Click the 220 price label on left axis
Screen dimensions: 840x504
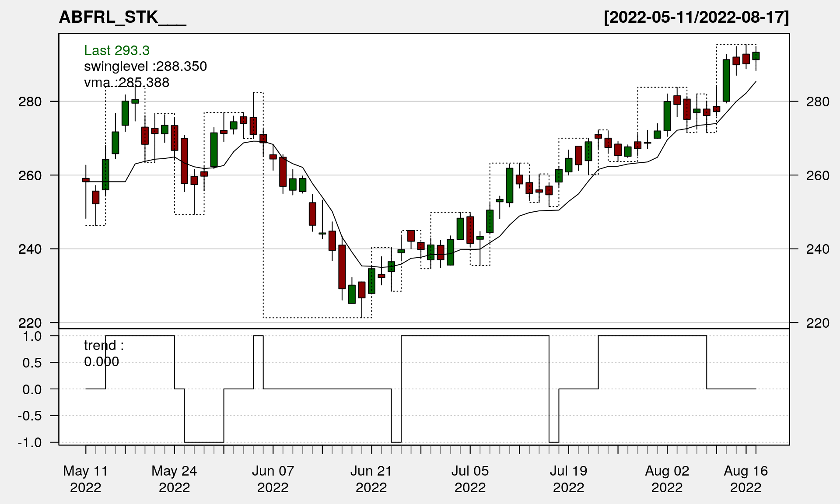pyautogui.click(x=30, y=323)
